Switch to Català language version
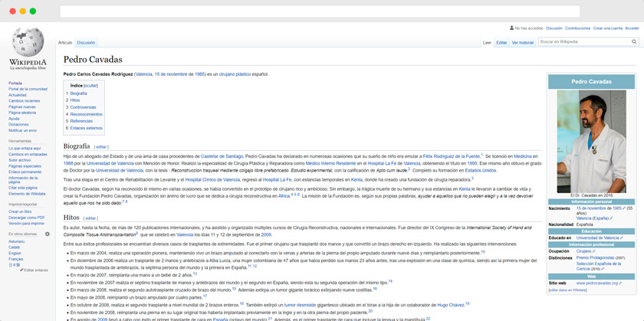Viewport: 644px width, 321px height. click(14, 247)
